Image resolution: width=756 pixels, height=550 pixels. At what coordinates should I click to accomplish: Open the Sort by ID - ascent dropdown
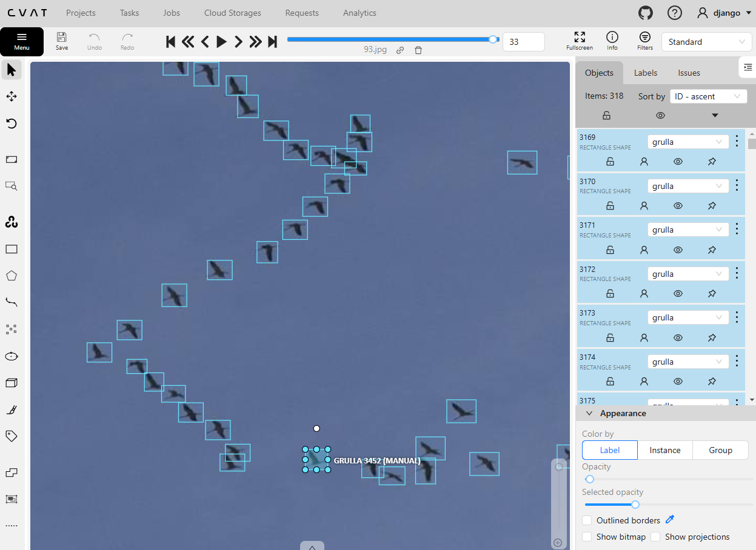point(709,96)
